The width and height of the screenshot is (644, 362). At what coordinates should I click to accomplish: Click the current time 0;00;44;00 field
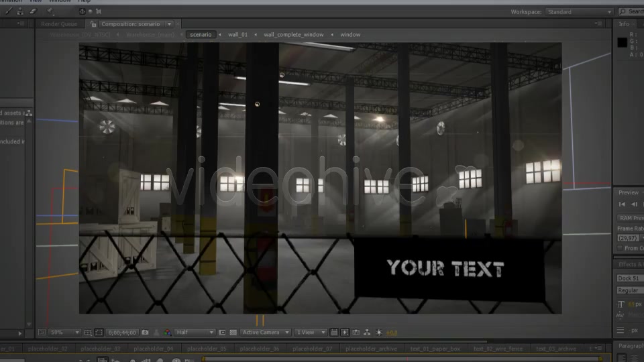click(x=122, y=333)
